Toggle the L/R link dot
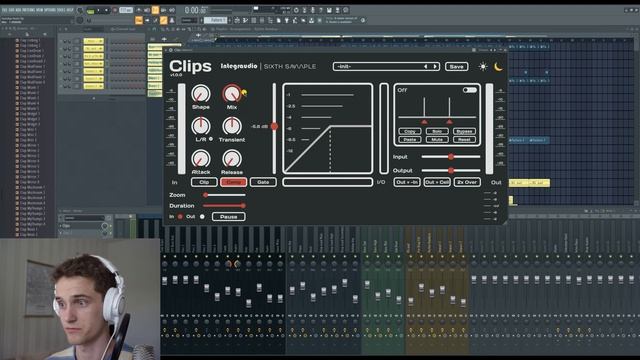This screenshot has width=640, height=360. point(211,139)
